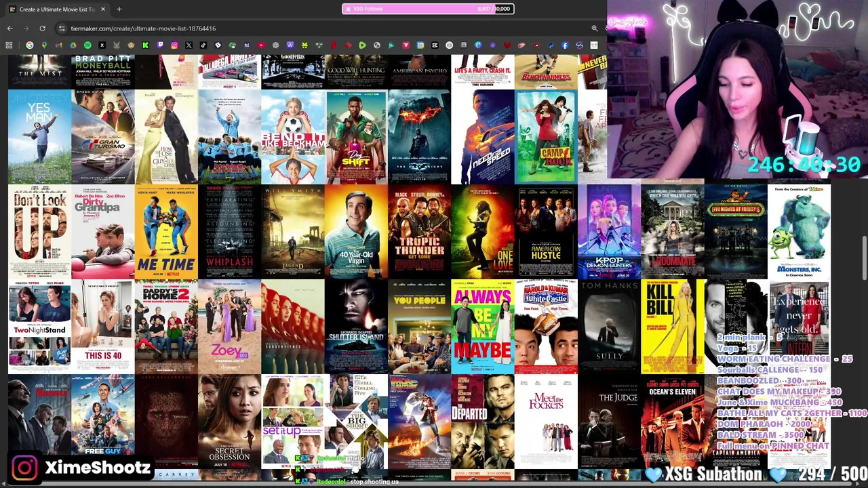Viewport: 868px width, 488px height.
Task: Select the 40 Year-Old Virgin poster
Action: click(356, 232)
